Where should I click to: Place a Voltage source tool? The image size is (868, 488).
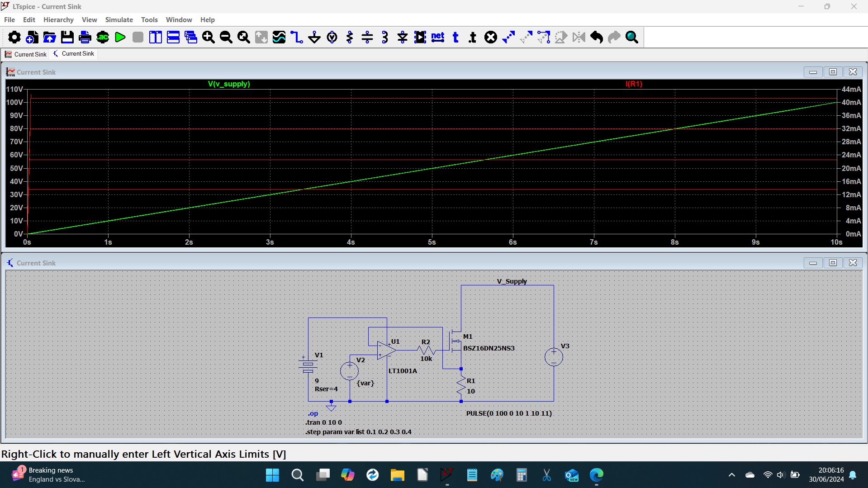click(332, 37)
